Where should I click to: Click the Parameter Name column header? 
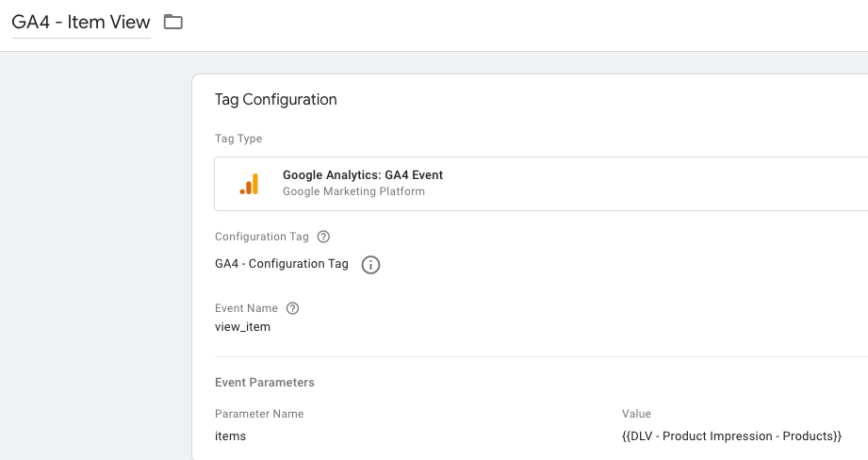coord(258,414)
